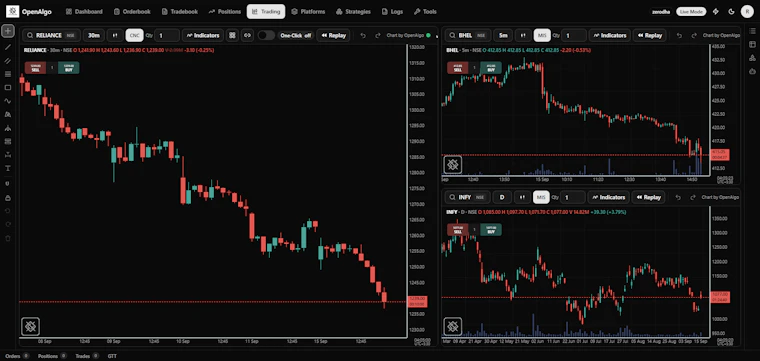The width and height of the screenshot is (760, 361).
Task: Click RELIANCE symbol search field
Action: click(51, 35)
